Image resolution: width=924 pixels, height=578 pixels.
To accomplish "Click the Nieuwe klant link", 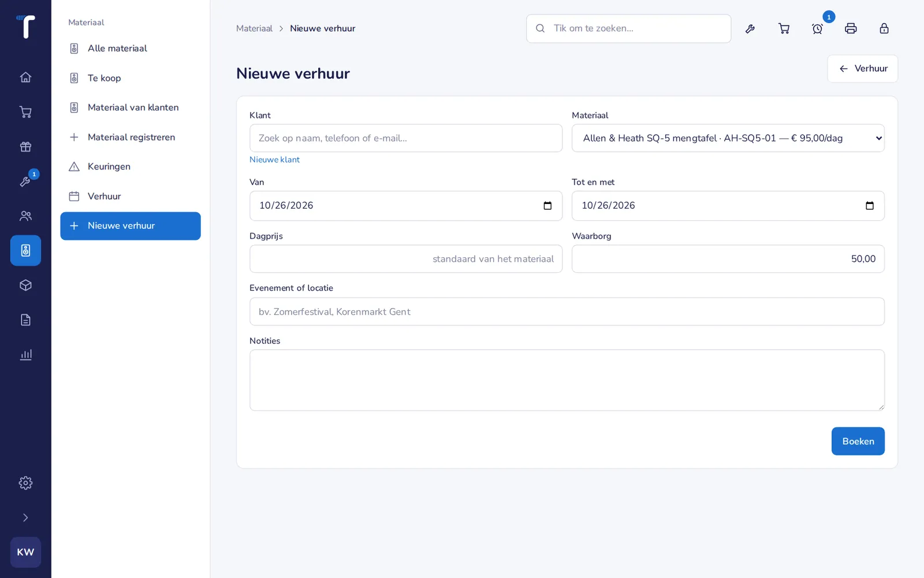I will 274,160.
